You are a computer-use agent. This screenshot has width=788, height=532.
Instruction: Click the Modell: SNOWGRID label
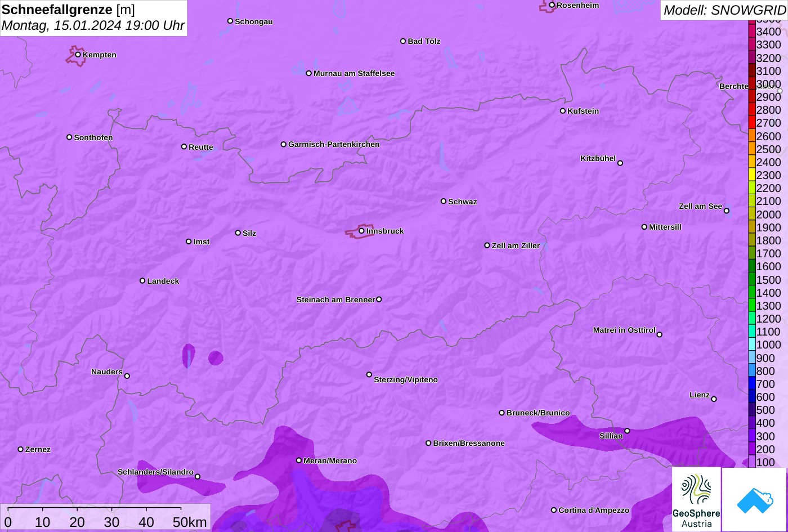point(724,10)
